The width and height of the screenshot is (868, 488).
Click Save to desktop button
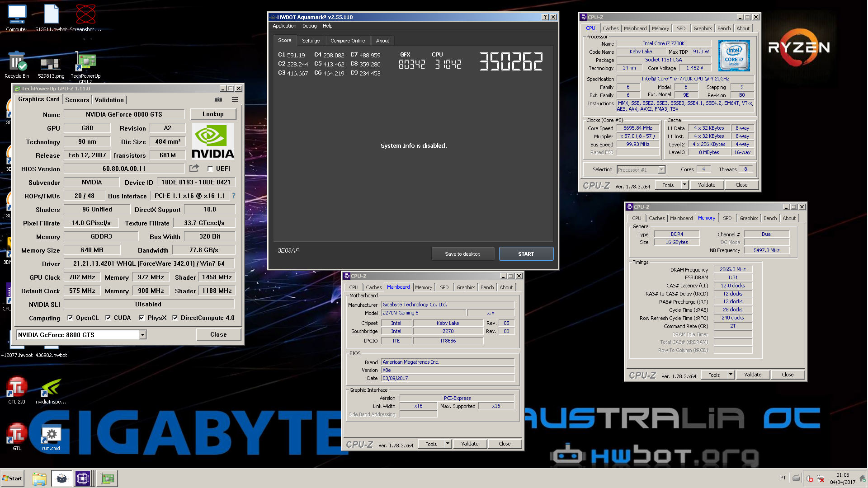(462, 254)
